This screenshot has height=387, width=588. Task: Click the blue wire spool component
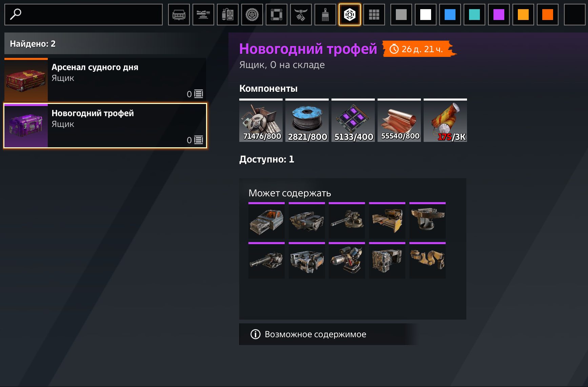click(x=307, y=121)
